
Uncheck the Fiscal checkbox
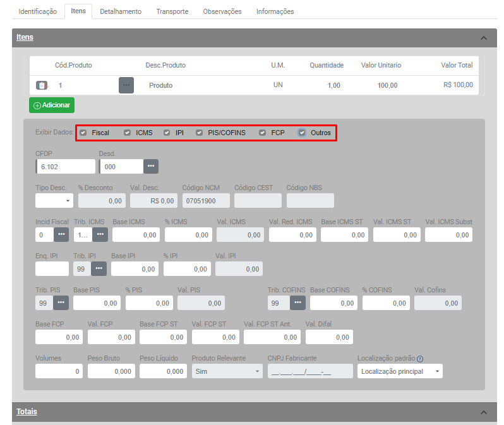[x=83, y=133]
